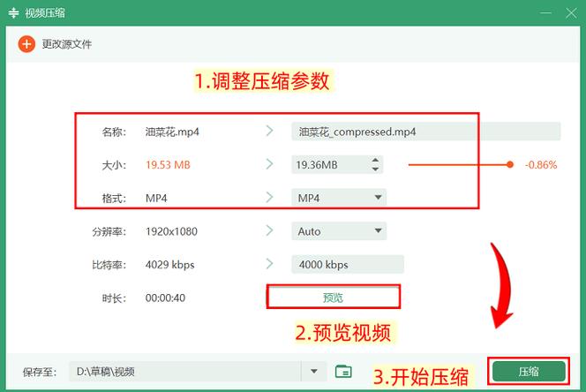Click the source bitrate 4029 kbps value
Screen dimensions: 586x392
(169, 265)
